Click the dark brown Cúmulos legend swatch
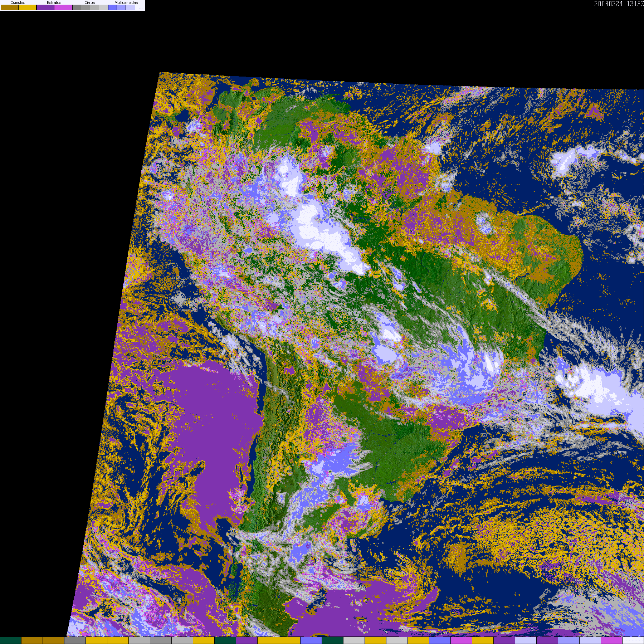 (10, 7)
